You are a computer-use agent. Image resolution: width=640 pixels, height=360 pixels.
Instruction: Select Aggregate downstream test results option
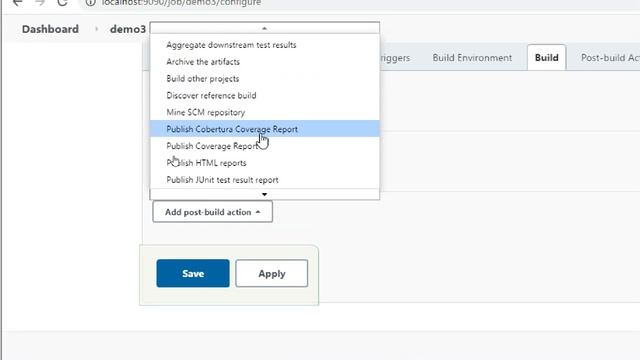(x=264, y=45)
